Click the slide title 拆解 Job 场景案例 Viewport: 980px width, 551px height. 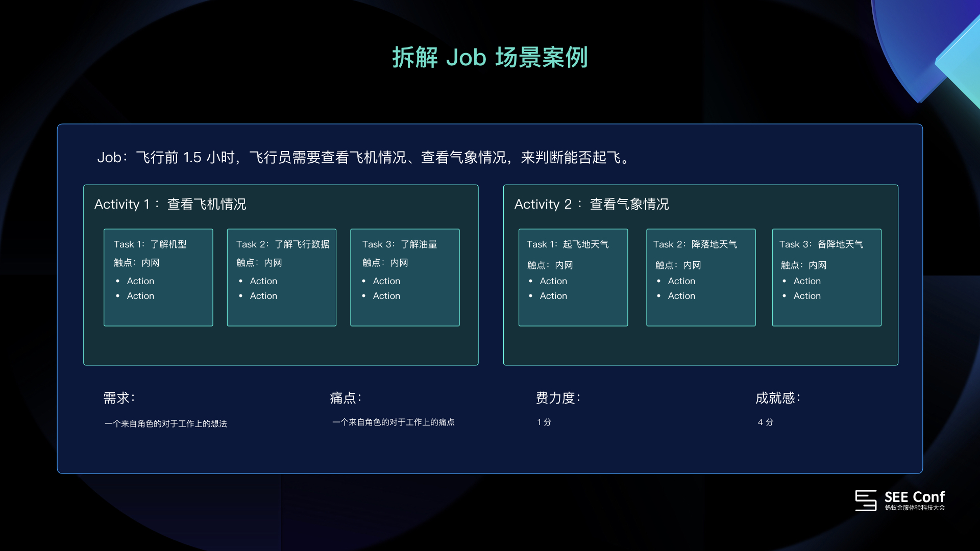click(x=490, y=57)
